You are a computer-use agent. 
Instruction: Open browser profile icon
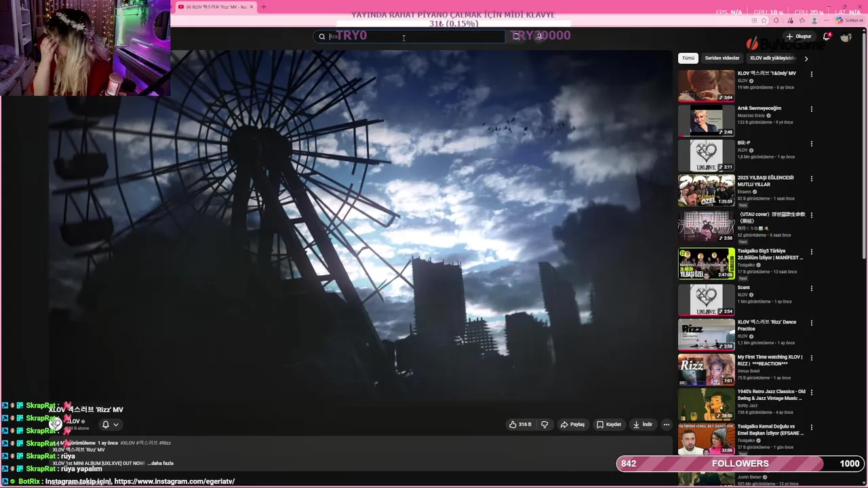[x=814, y=20]
